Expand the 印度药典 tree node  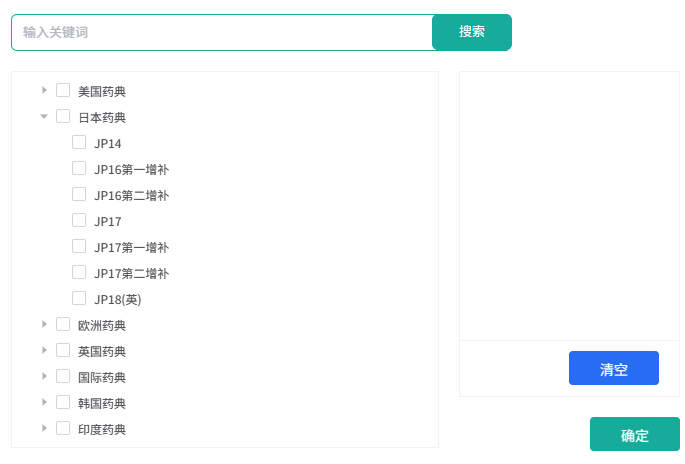45,428
